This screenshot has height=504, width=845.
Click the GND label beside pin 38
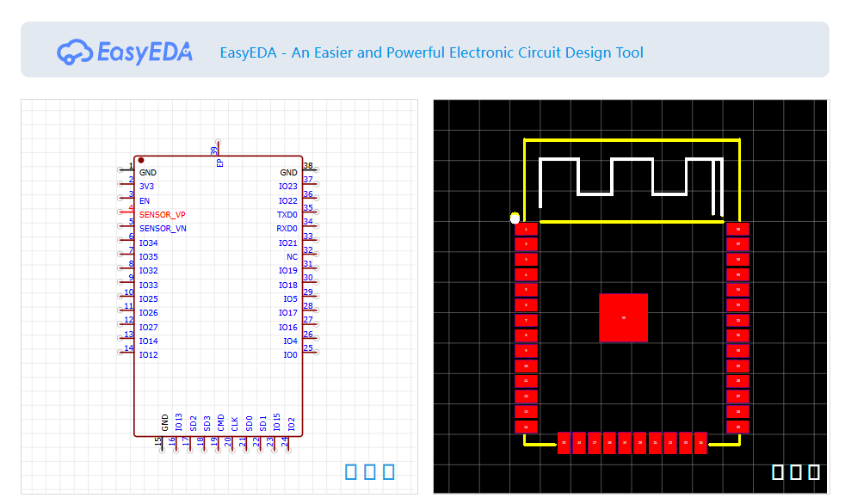coord(288,172)
